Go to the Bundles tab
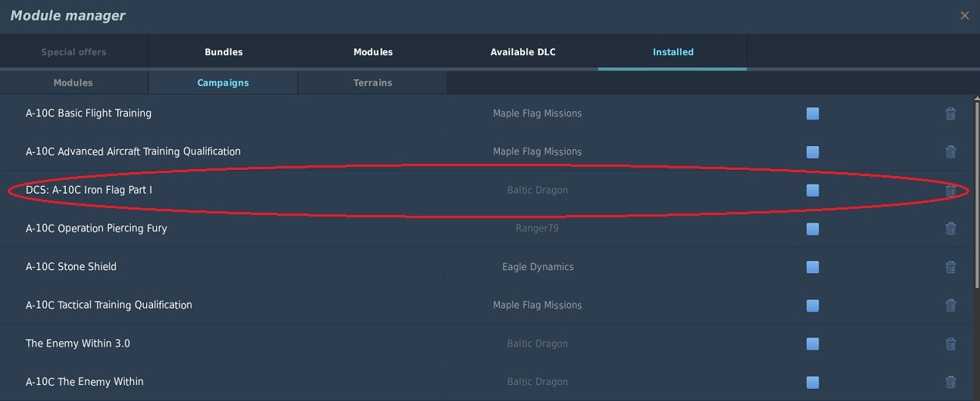The width and height of the screenshot is (980, 401). point(224,52)
